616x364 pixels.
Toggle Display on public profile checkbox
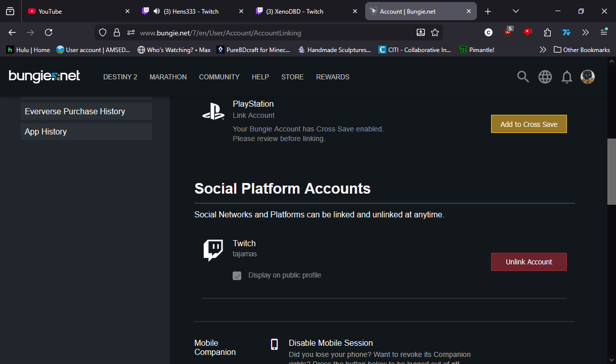click(x=237, y=276)
